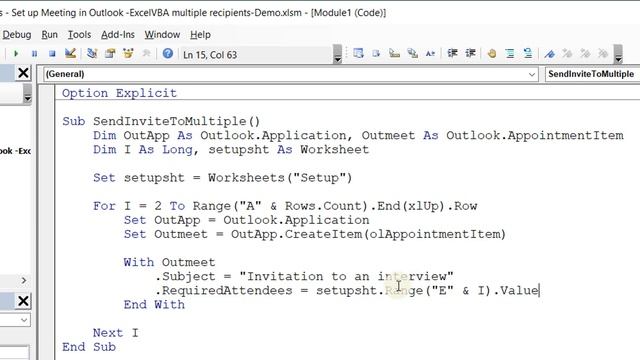Toggle Bookmark flag icon
Image resolution: width=640 pixels, height=360 pixels.
click(x=549, y=53)
